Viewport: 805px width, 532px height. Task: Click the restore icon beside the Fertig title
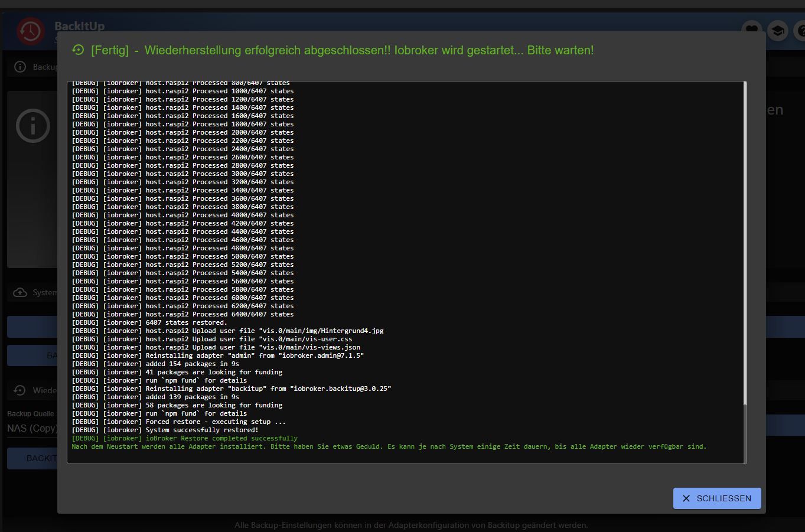[78, 50]
